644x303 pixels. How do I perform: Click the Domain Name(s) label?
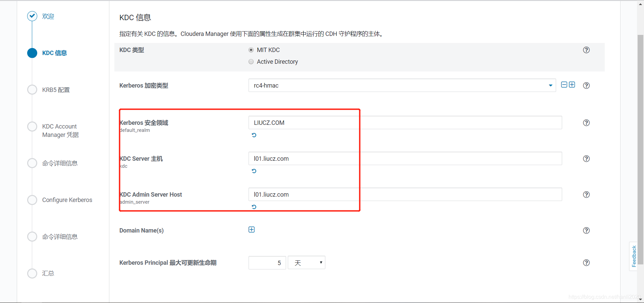(x=142, y=231)
